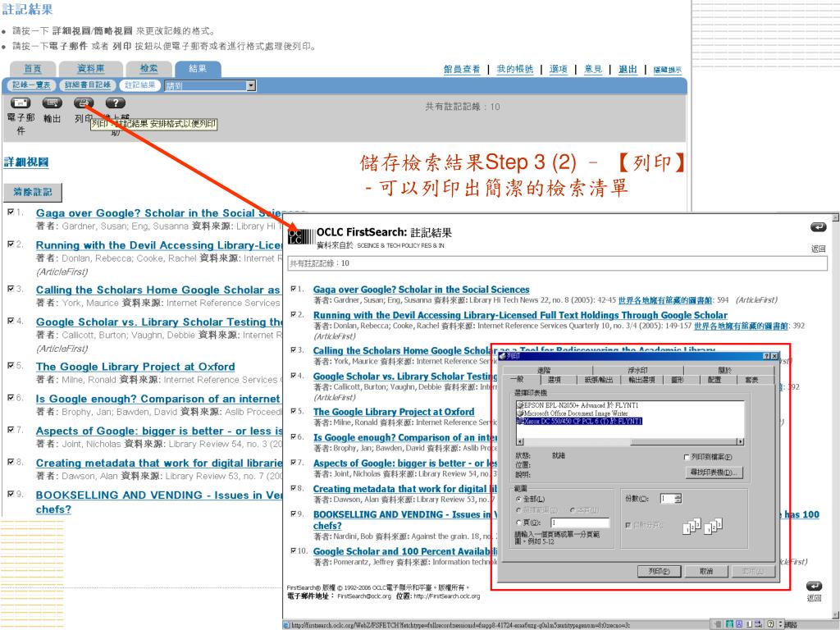Click the bottom return (返回) arrow icon in print window
The height and width of the screenshot is (630, 840).
pos(814,586)
